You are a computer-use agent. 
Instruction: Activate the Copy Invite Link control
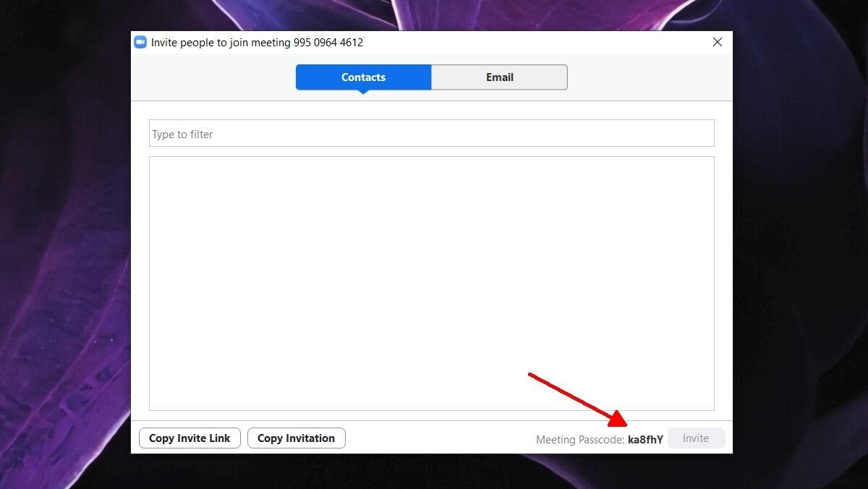pyautogui.click(x=189, y=438)
